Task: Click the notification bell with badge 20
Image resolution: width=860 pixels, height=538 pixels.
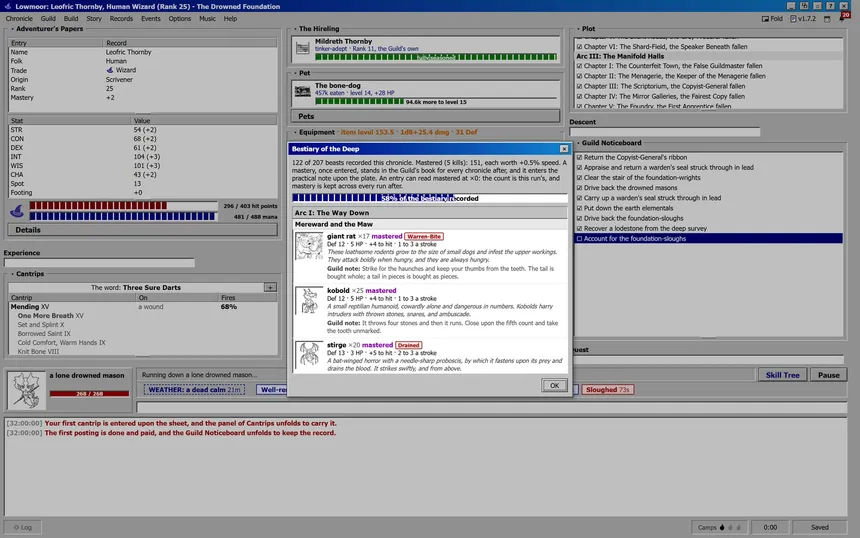Action: coord(843,18)
